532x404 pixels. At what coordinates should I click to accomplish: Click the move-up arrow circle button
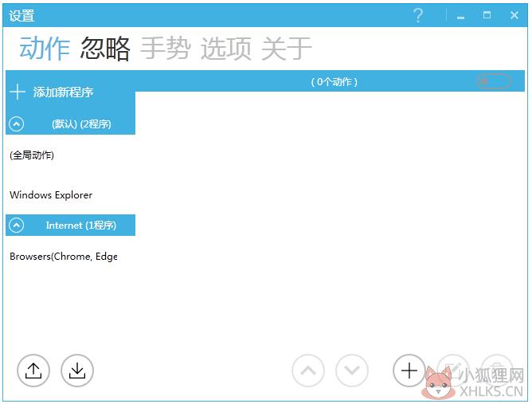pos(308,371)
